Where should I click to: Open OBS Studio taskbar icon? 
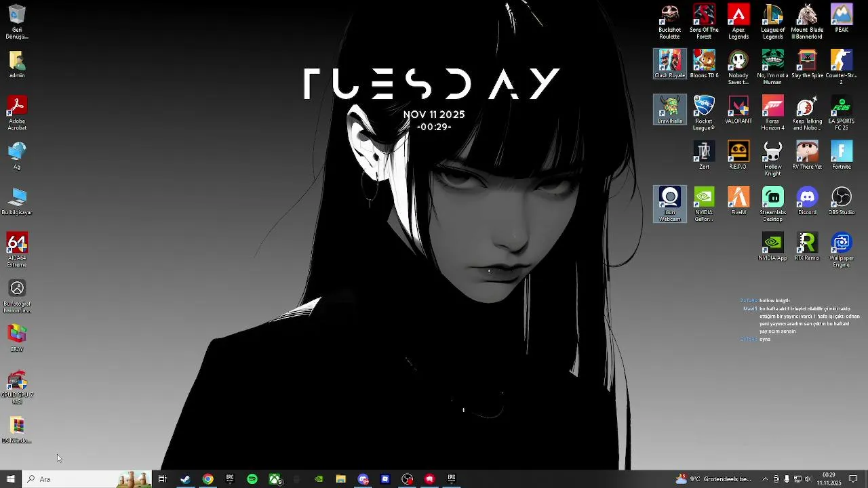[x=407, y=479]
